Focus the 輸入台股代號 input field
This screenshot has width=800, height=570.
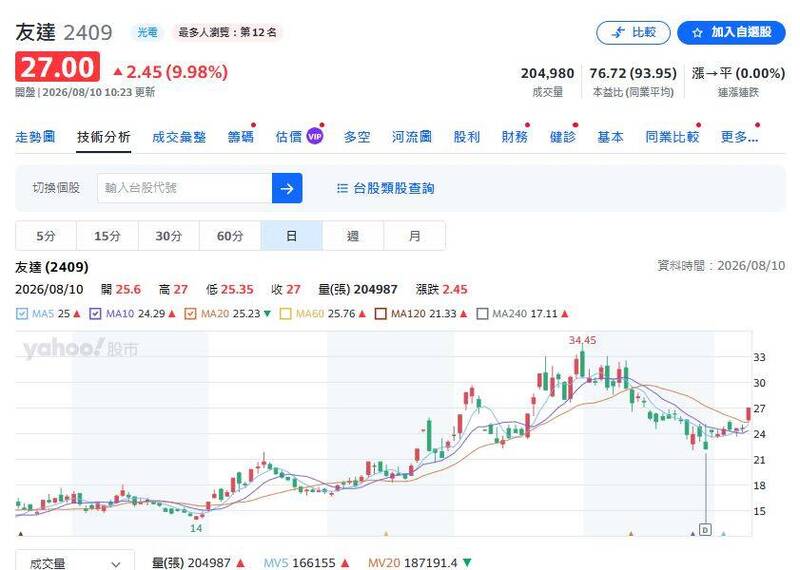pos(185,188)
